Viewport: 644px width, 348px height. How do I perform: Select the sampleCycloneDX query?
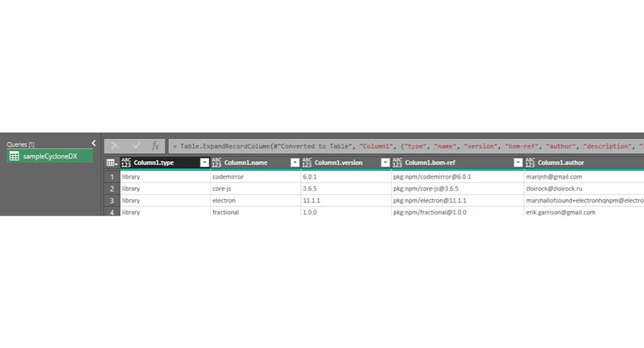tap(49, 156)
